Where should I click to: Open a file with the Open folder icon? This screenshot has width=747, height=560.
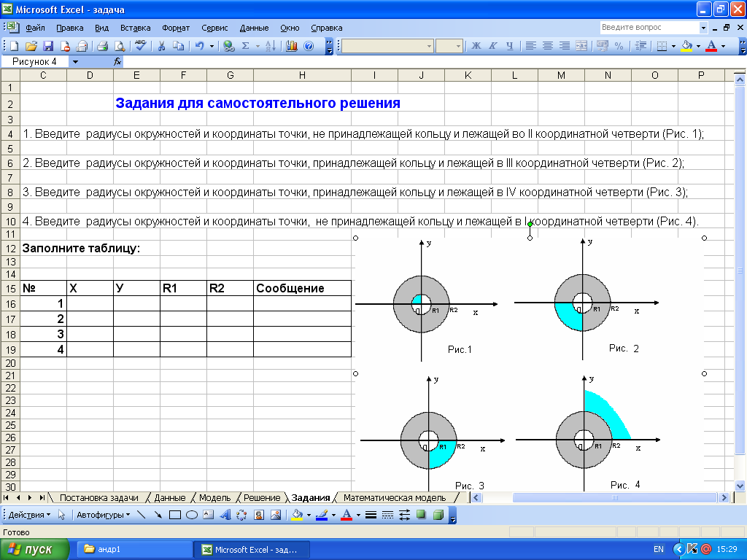(31, 46)
